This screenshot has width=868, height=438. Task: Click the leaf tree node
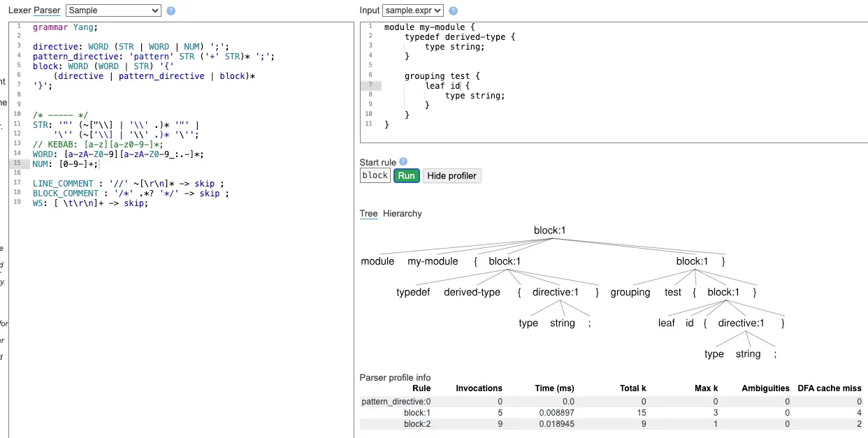point(667,323)
